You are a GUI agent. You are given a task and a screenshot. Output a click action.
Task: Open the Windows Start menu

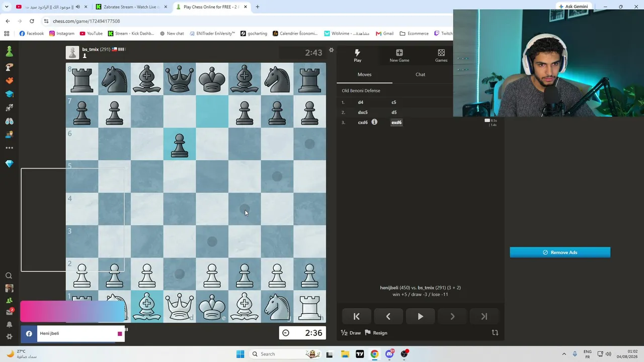pyautogui.click(x=240, y=354)
